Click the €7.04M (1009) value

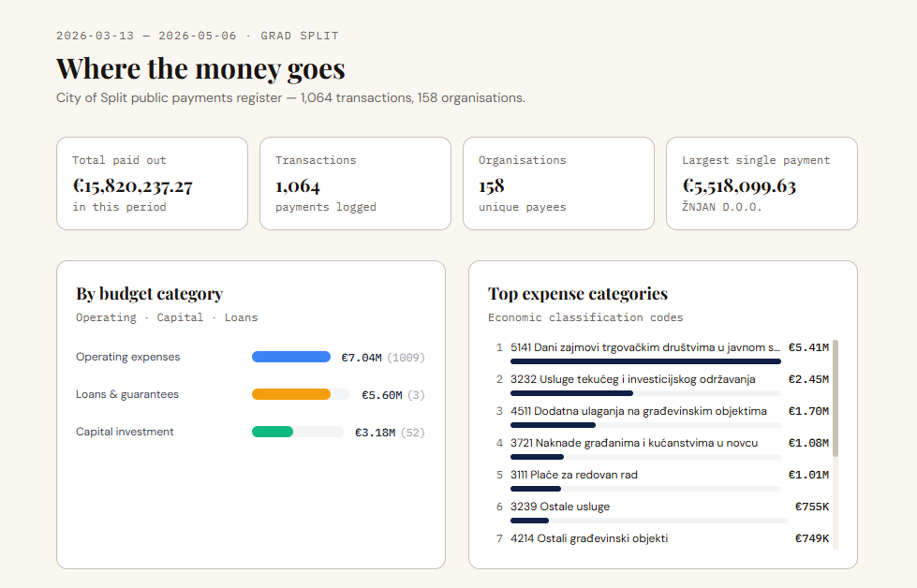tap(383, 357)
